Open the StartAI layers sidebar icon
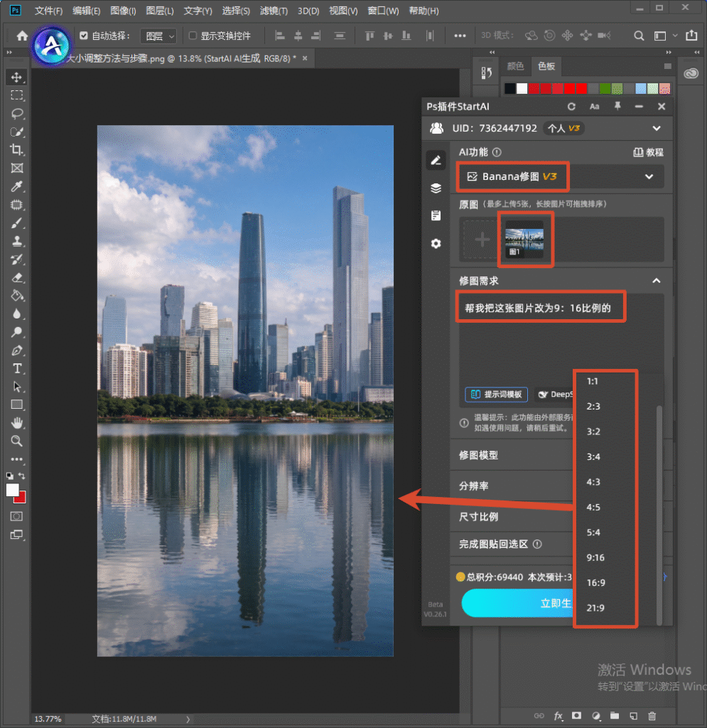Screen dimensions: 707x728 (436, 188)
